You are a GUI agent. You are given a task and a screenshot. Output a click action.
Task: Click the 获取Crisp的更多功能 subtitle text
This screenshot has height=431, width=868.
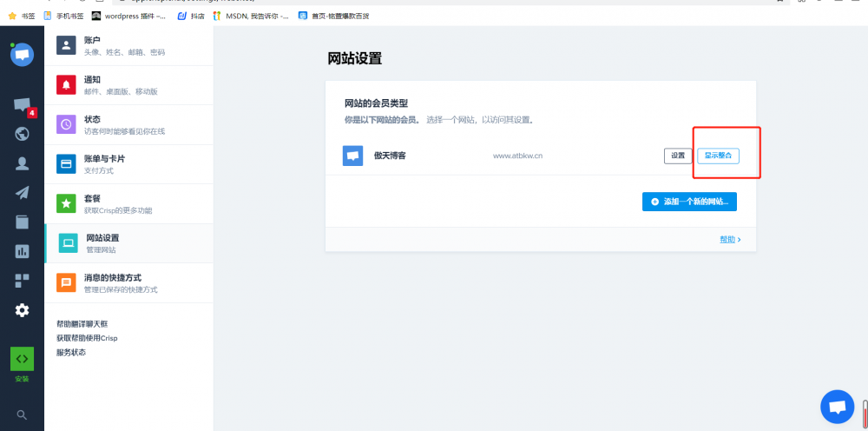[x=118, y=210]
